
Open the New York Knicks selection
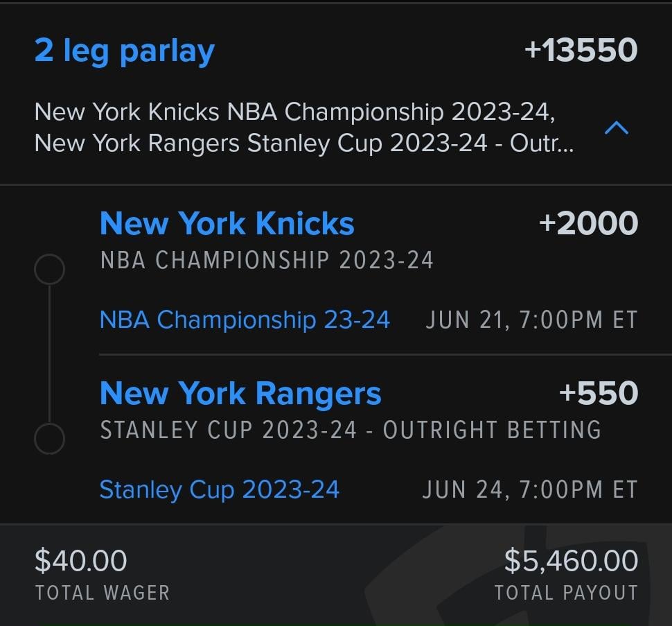(227, 224)
